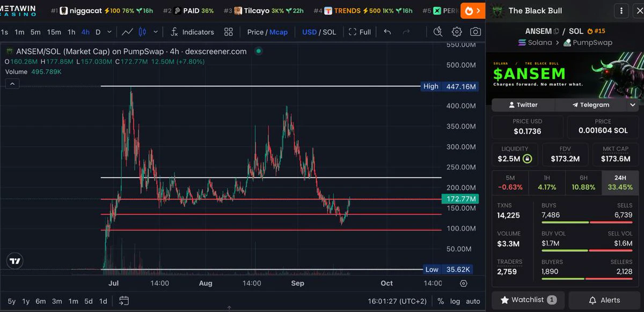
Task: Toggle percentage scale with % button
Action: (x=441, y=301)
